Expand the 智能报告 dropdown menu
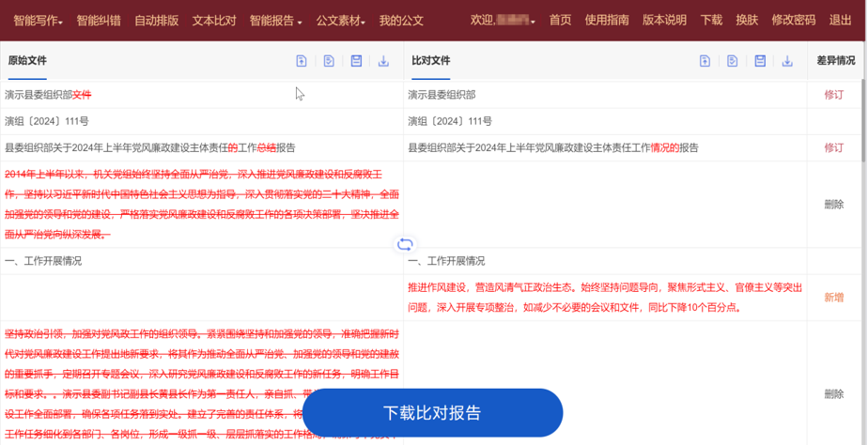868x445 pixels. [x=275, y=21]
